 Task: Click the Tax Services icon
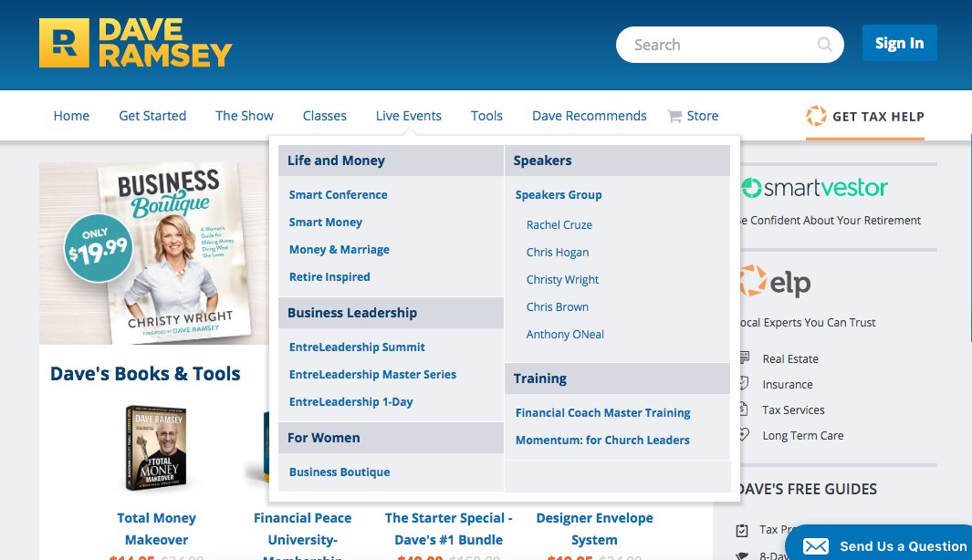tap(745, 410)
